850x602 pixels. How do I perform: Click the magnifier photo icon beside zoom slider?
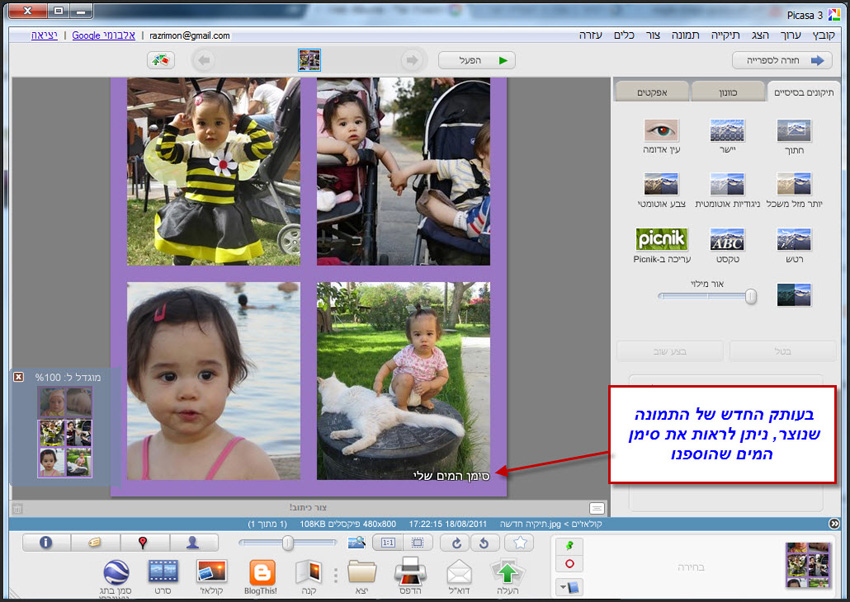356,542
